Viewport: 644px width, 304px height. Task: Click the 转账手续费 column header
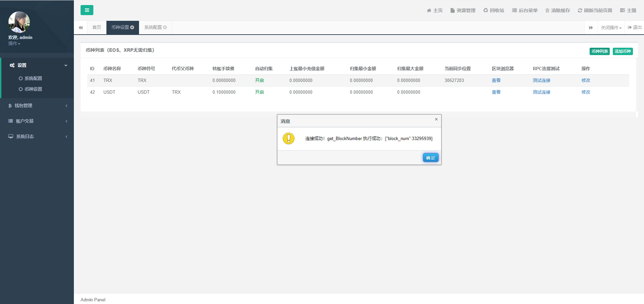pos(224,69)
